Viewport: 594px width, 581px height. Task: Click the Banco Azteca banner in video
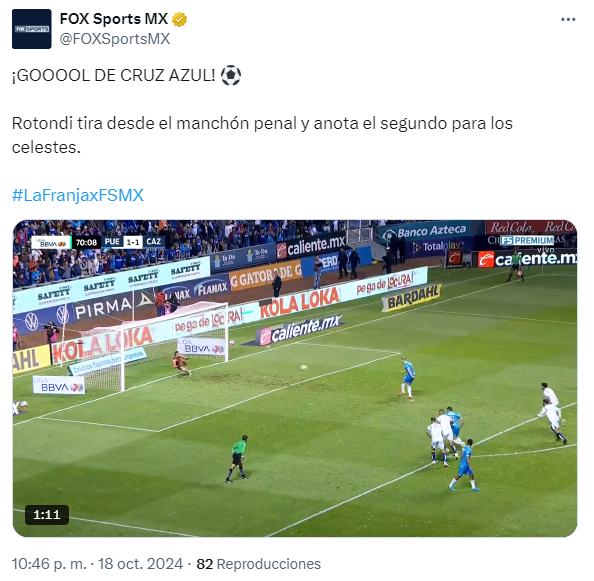(425, 230)
